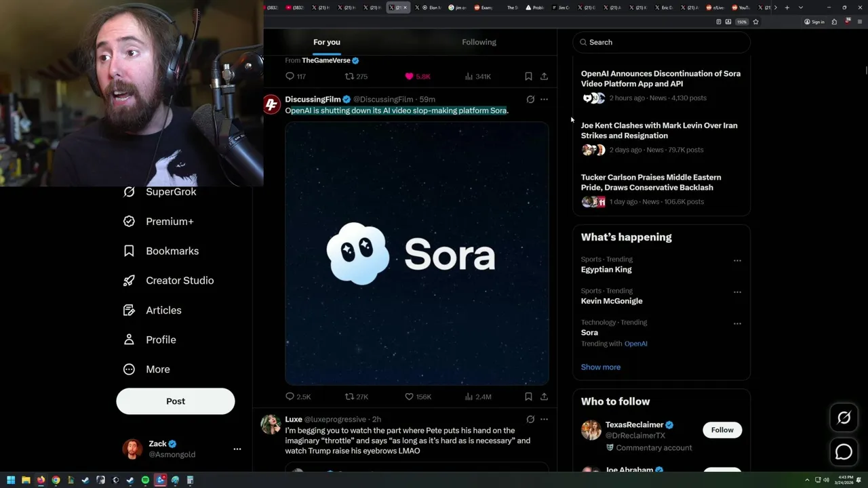
Task: Open File Explorer from the taskbar
Action: click(x=26, y=481)
